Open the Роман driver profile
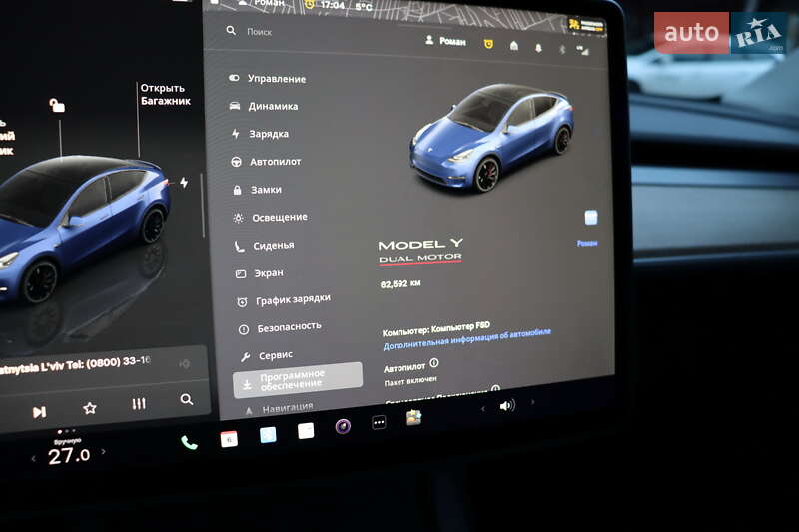This screenshot has height=532, width=799. pos(445,41)
